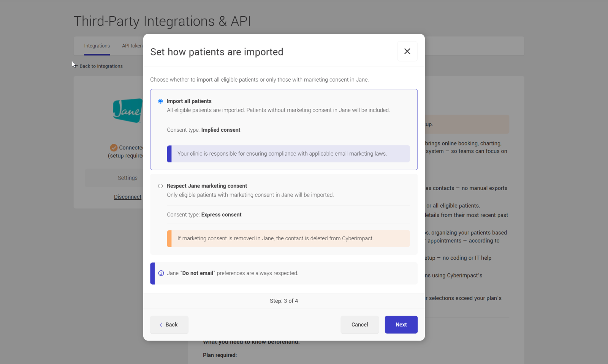Viewport: 608px width, 364px height.
Task: Click the Jane logo
Action: tap(128, 110)
